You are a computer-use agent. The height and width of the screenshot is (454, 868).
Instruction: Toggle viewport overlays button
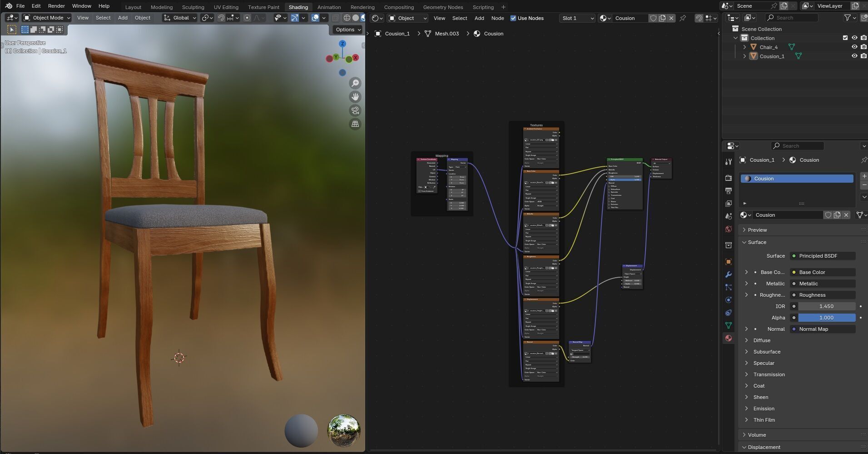click(315, 18)
